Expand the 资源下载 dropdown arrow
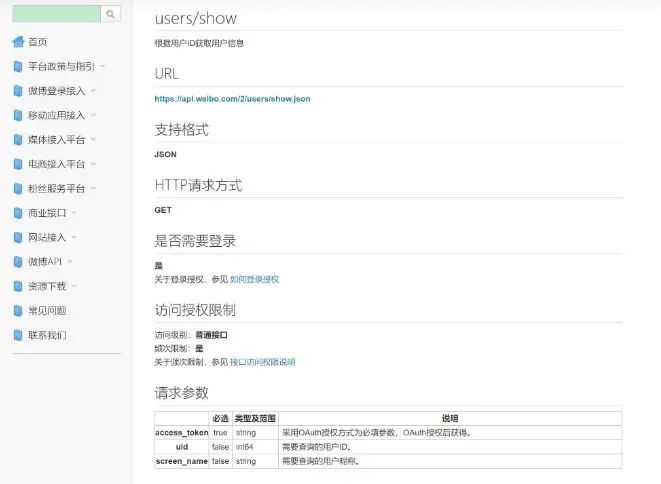 pos(74,286)
